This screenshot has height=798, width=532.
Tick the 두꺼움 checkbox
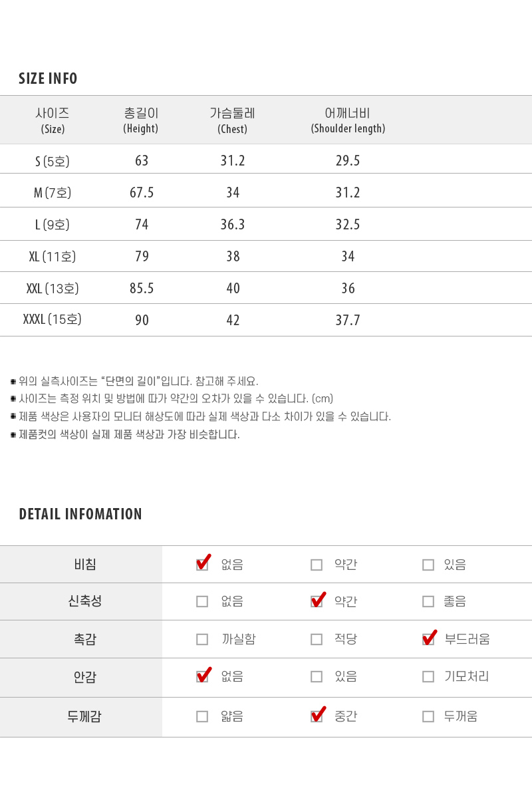coord(428,716)
